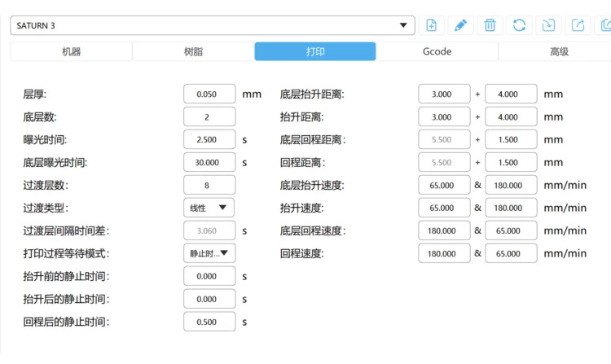
Task: Focus the 曝光时间 value field
Action: coord(209,139)
